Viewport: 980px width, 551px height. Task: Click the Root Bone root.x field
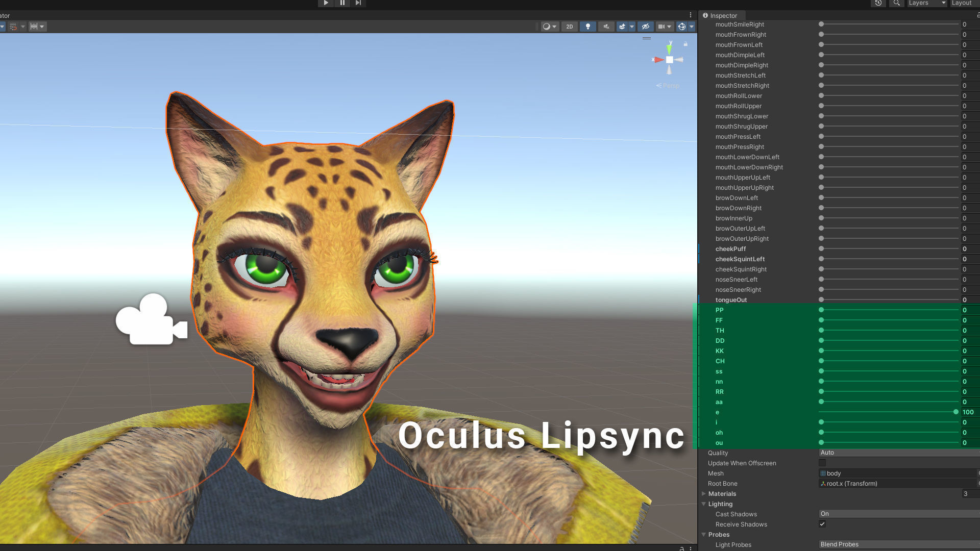click(899, 484)
